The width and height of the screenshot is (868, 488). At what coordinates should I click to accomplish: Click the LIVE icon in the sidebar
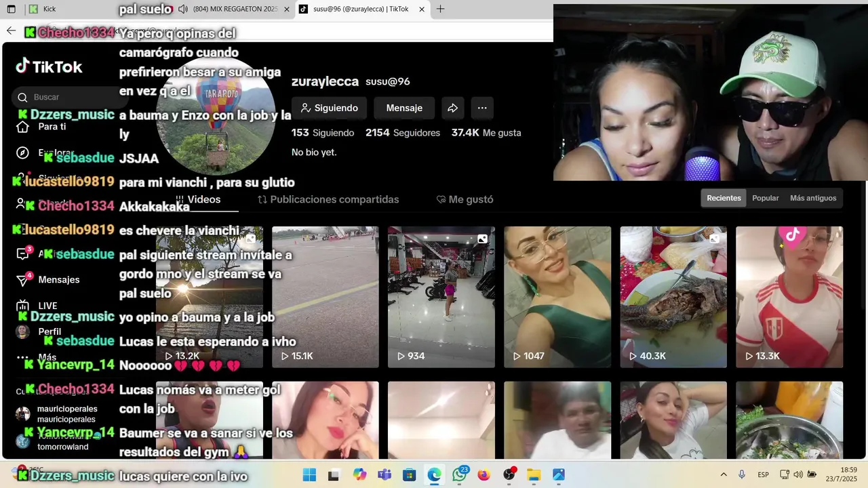coord(22,306)
